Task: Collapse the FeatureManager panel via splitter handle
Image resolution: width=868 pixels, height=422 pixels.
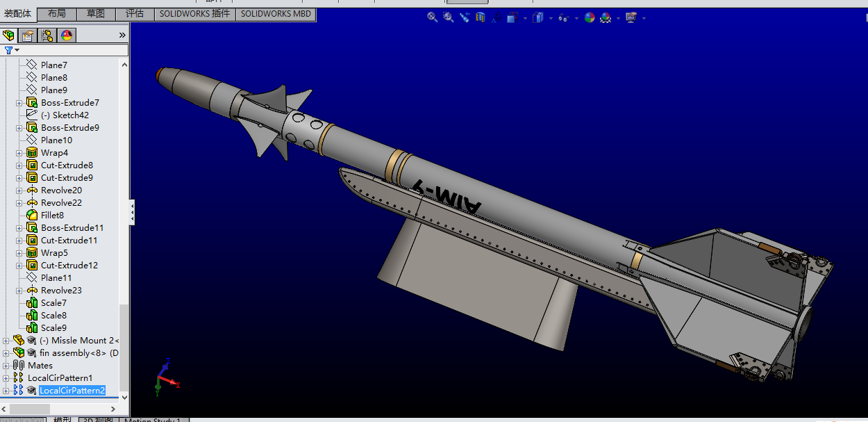Action: [132, 211]
